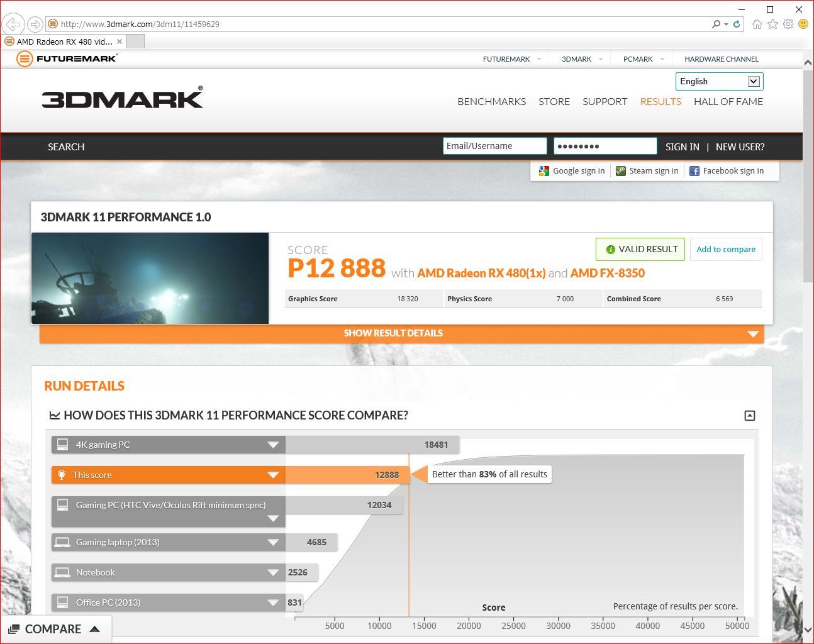Click the VALID RESULT button

(640, 249)
